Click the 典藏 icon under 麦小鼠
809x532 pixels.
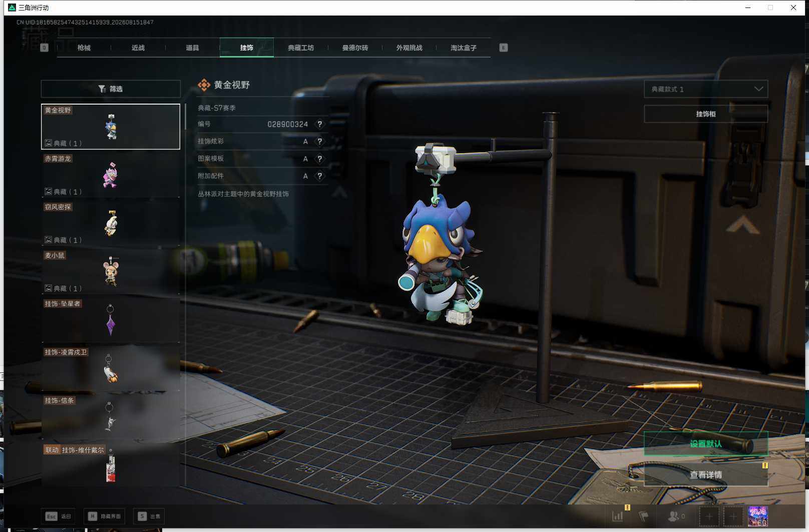(x=49, y=288)
